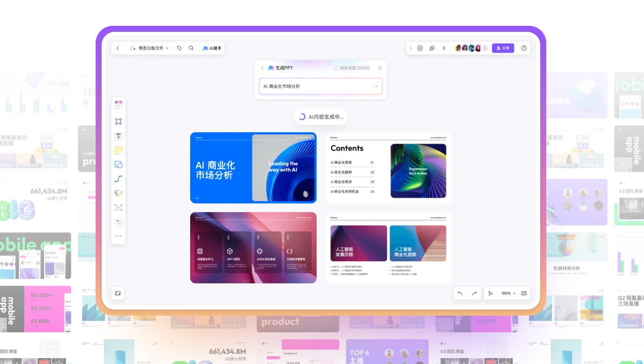Select the slide with 人工智能发展历程
Screen dimensions: 644x364
pos(388,248)
